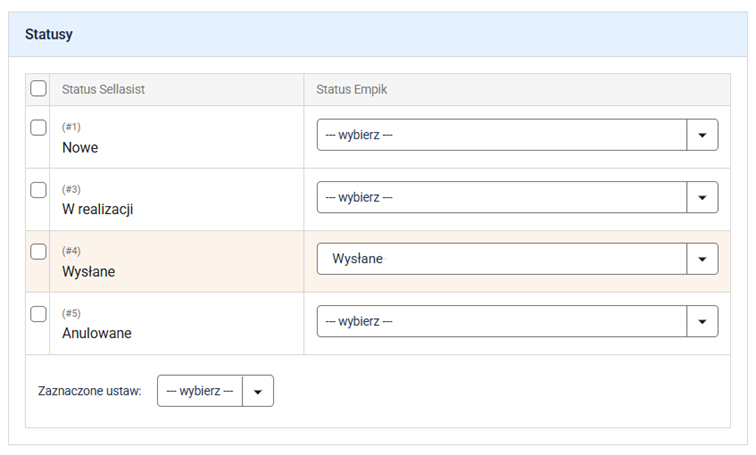
Task: Click the arrow button of Zaznaczone ustaw dropdown
Action: pos(258,391)
